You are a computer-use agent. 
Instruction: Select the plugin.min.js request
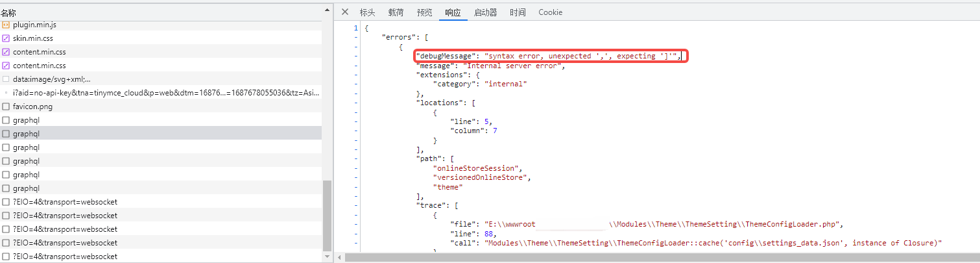click(x=161, y=25)
